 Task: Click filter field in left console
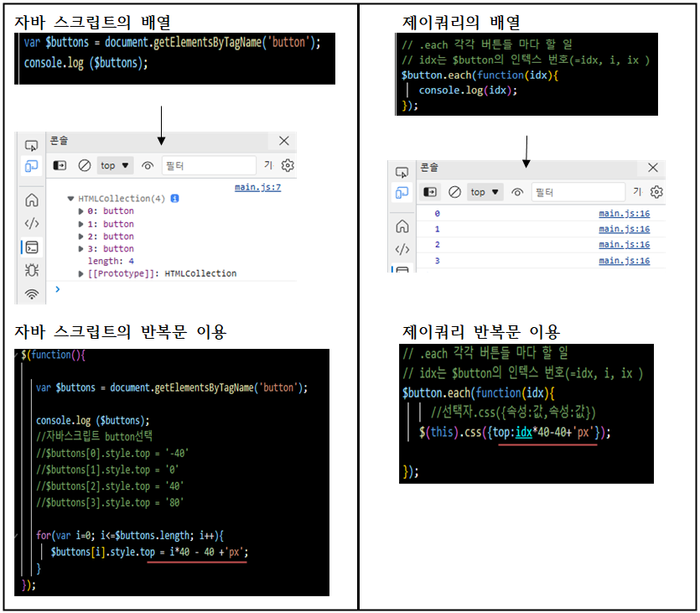pyautogui.click(x=209, y=166)
